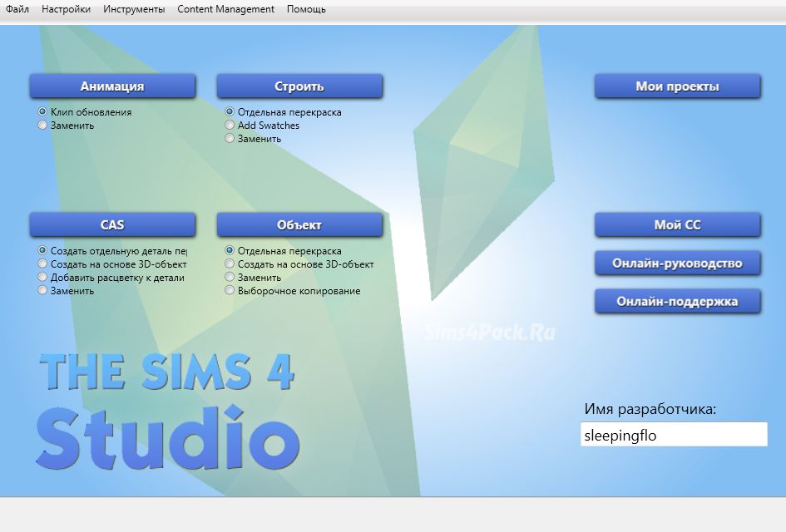Open the Content Management menu
The height and width of the screenshot is (532, 786).
coord(225,9)
